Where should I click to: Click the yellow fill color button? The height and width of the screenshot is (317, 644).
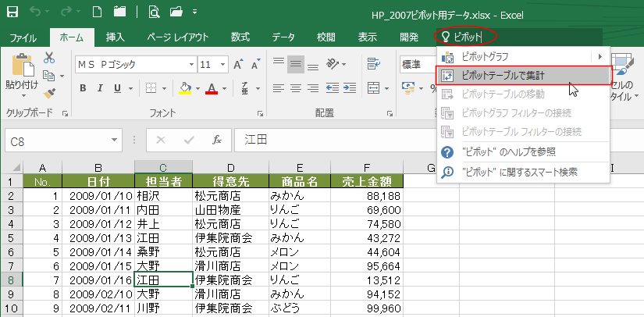point(185,88)
